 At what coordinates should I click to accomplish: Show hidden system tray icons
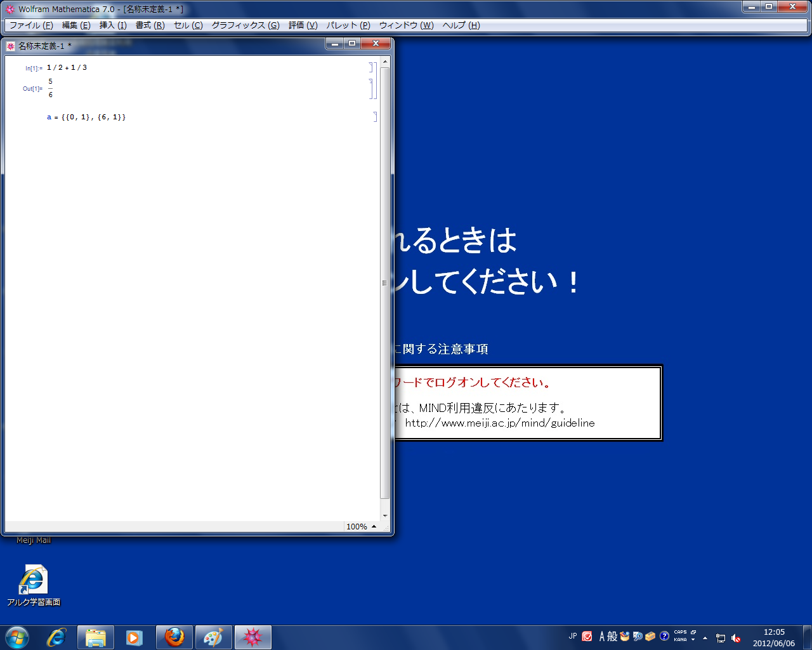(x=705, y=637)
